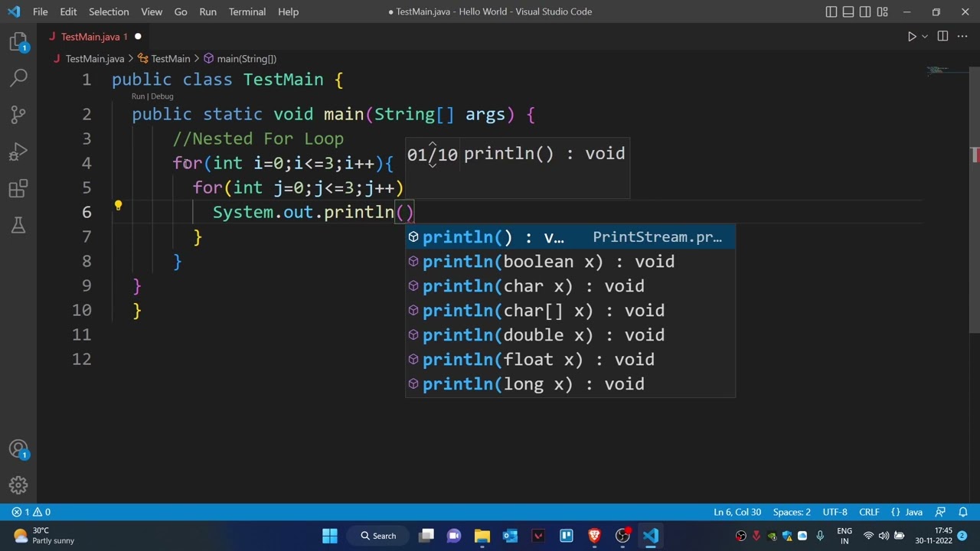Split the editor to the right

942,36
